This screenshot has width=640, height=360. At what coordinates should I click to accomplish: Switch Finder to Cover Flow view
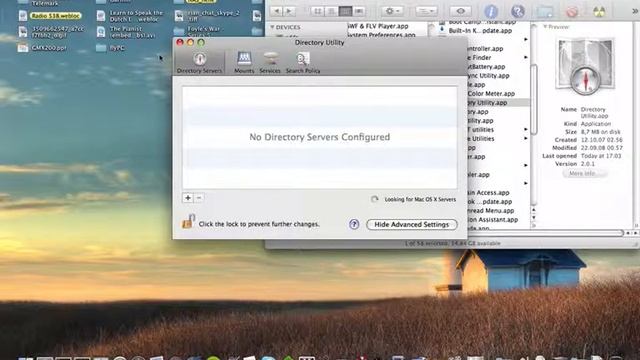(x=359, y=11)
